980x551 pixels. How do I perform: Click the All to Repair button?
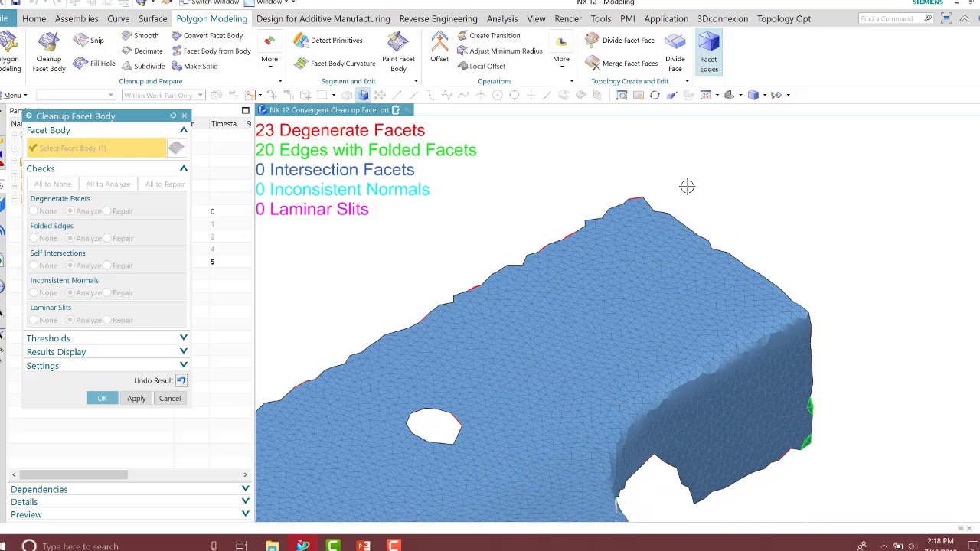165,184
